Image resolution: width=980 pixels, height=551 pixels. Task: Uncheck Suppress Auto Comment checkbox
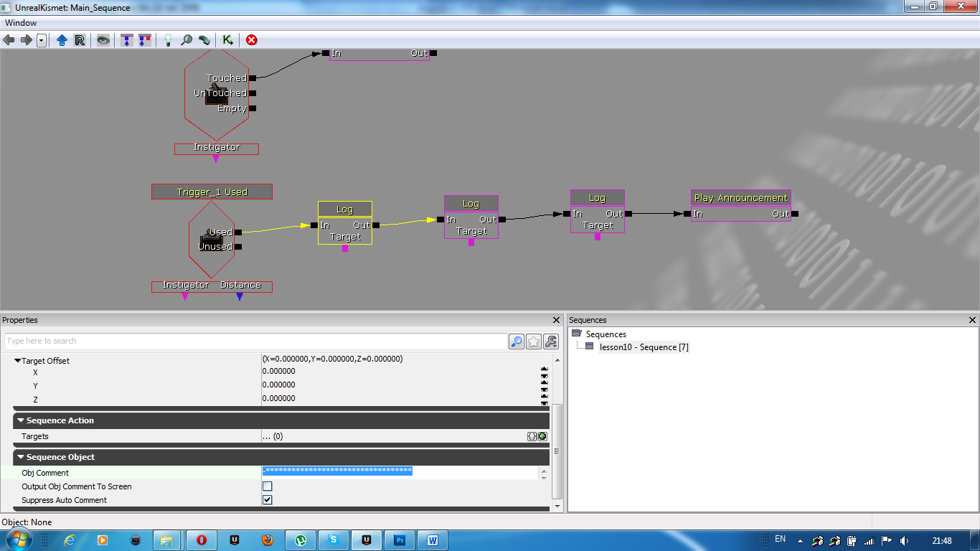268,500
